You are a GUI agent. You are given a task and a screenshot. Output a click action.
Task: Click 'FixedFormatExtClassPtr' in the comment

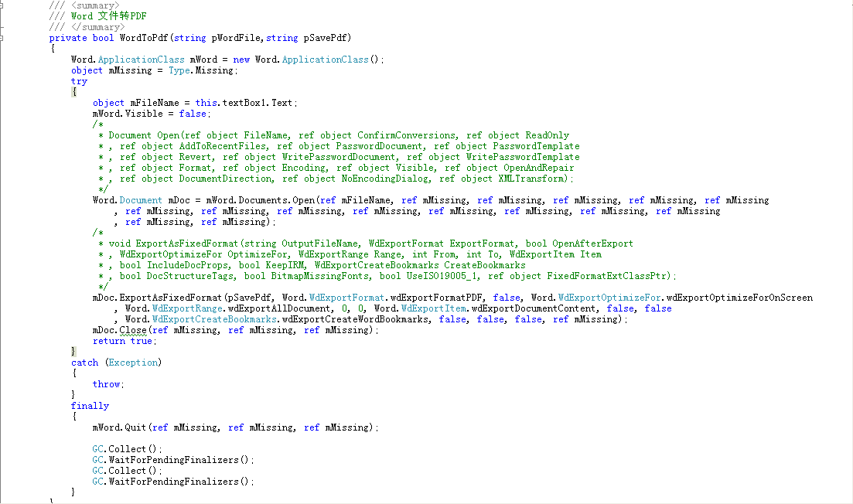click(606, 276)
